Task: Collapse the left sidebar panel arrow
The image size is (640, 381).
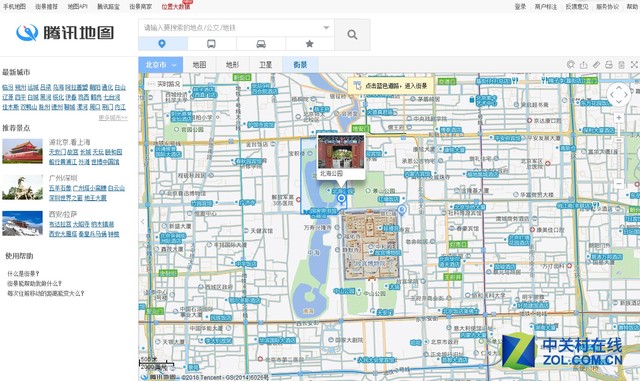Action: click(142, 221)
